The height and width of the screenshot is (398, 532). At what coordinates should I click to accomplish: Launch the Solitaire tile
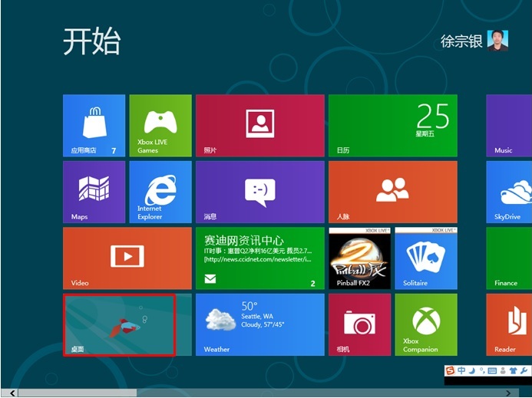(426, 258)
